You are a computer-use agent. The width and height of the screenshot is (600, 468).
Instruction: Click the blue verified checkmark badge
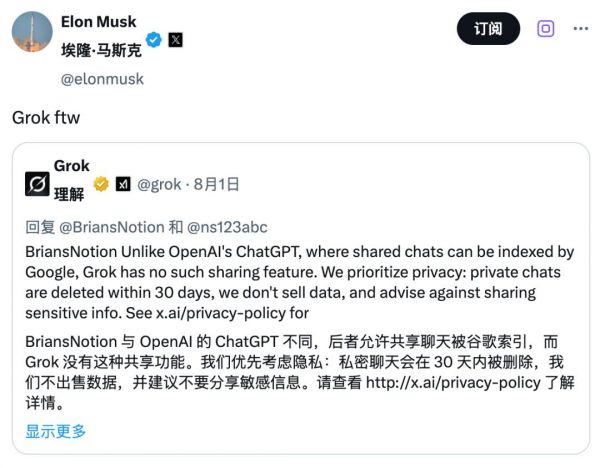pos(154,40)
